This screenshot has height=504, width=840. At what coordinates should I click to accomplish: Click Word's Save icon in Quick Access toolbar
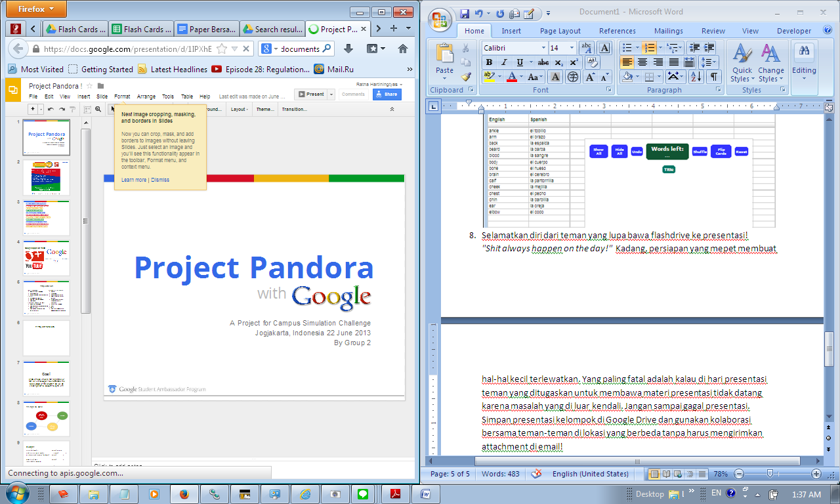click(x=465, y=13)
